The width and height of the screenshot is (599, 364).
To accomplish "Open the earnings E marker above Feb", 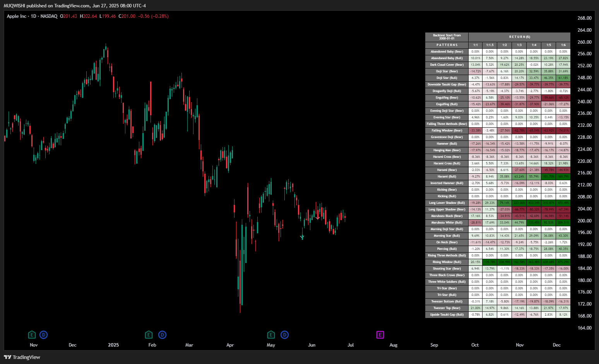I will [x=149, y=335].
